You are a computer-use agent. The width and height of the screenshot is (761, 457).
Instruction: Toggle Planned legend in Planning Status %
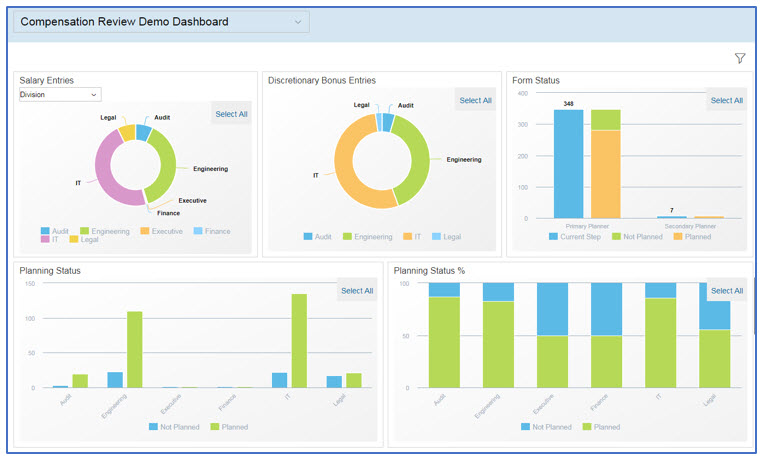[x=587, y=426]
